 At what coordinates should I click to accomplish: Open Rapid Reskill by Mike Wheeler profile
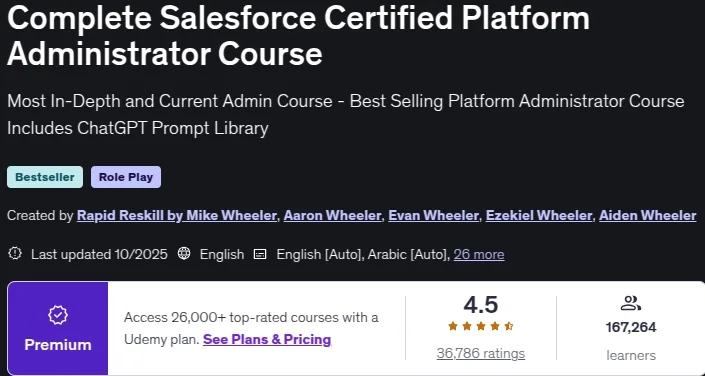coord(177,216)
